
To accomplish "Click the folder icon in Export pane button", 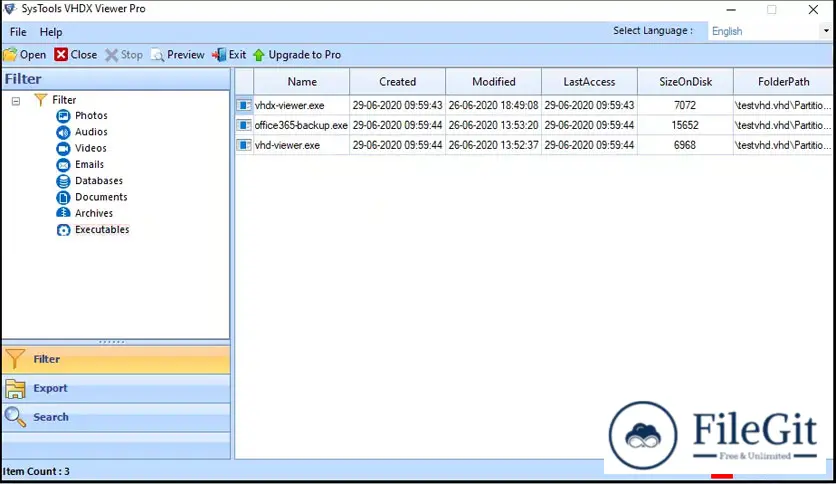I will (15, 389).
